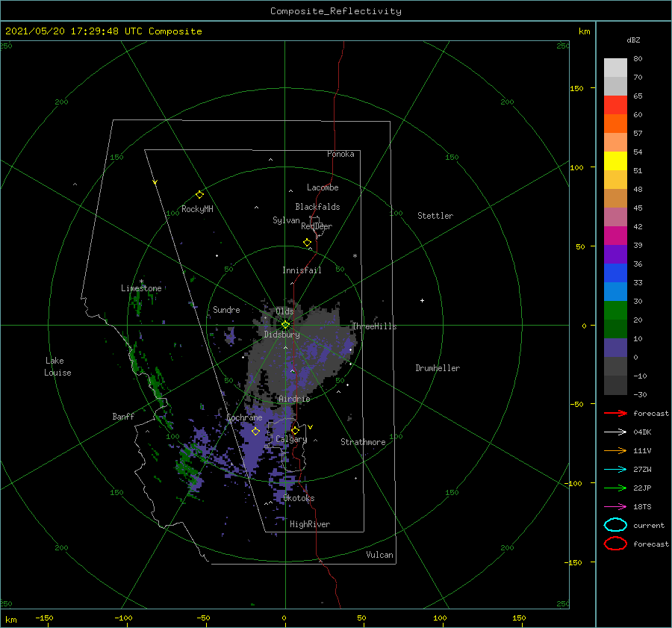This screenshot has width=672, height=628.
Task: Pick the slate purple 0–10 dBZ swatch
Action: pyautogui.click(x=615, y=348)
